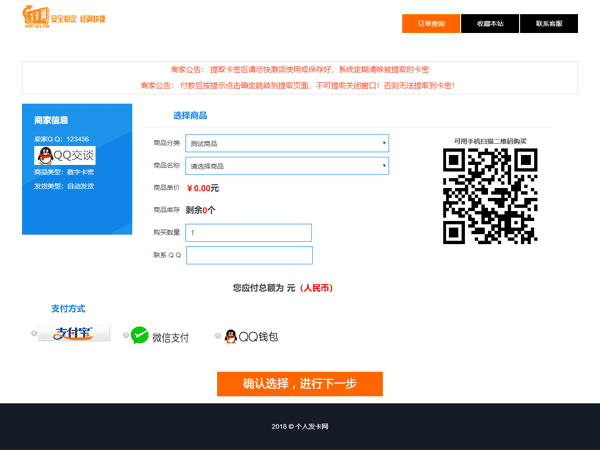Select the QQ钱包 radio button
The height and width of the screenshot is (450, 600).
click(218, 336)
